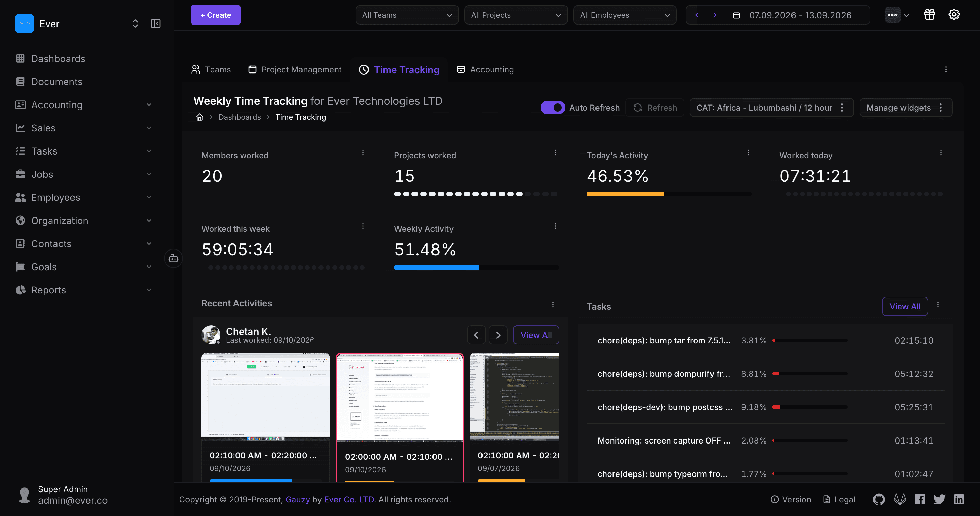This screenshot has width=980, height=516.
Task: Switch to the Project Management tab
Action: pyautogui.click(x=295, y=70)
